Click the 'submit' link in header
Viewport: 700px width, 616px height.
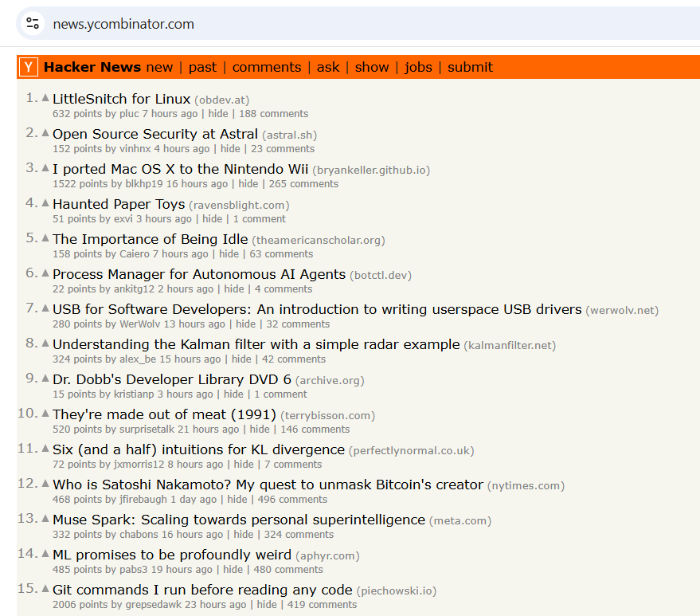(x=470, y=67)
